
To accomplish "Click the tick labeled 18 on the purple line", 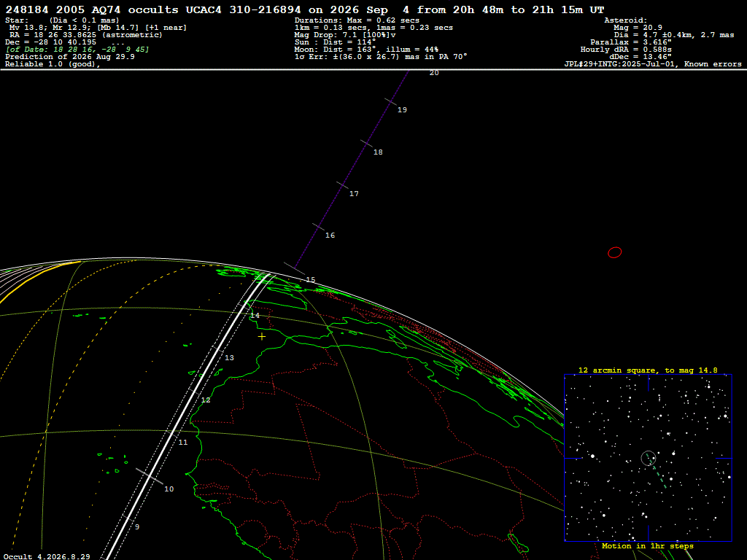I will point(366,144).
